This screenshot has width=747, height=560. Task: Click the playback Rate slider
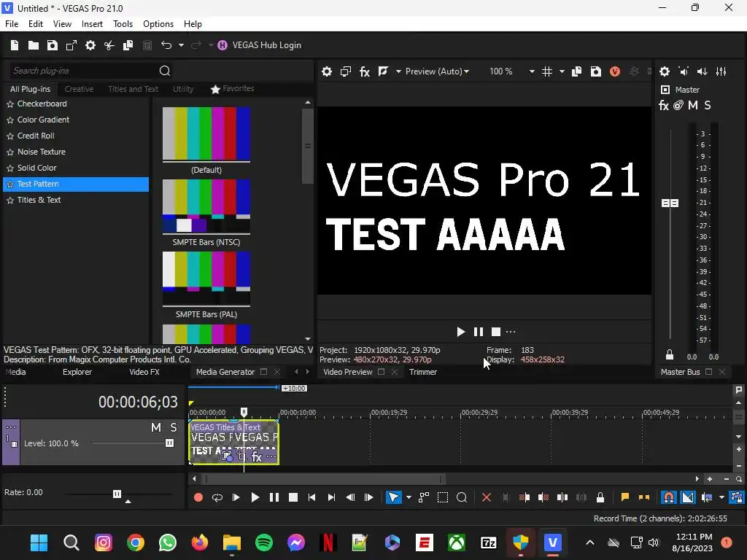(117, 494)
